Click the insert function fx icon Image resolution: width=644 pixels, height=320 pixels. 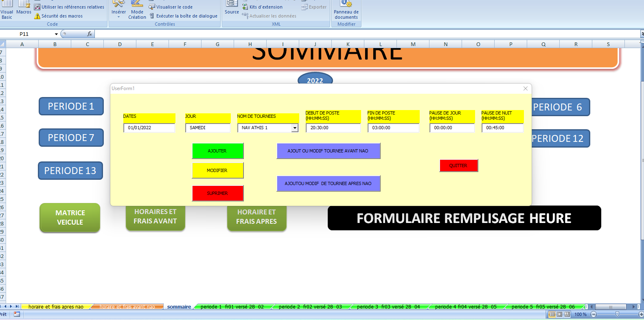(x=90, y=34)
